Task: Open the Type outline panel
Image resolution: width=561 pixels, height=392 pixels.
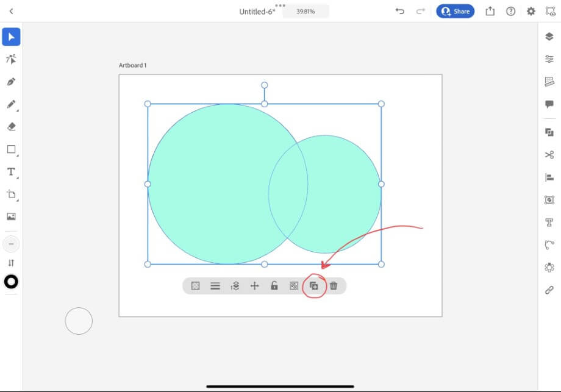Action: point(549,223)
